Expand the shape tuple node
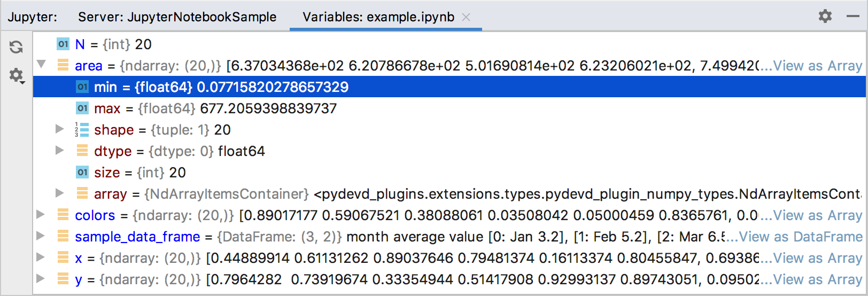The image size is (868, 296). tap(60, 129)
